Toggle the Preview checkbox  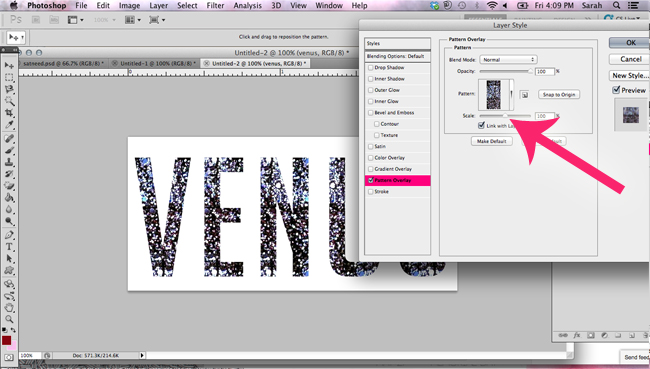(x=616, y=90)
